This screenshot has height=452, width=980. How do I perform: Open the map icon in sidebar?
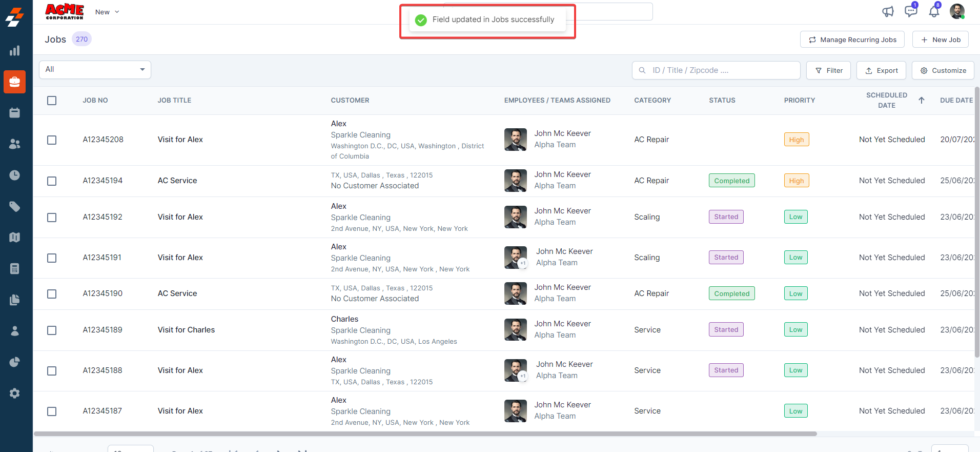pos(14,237)
